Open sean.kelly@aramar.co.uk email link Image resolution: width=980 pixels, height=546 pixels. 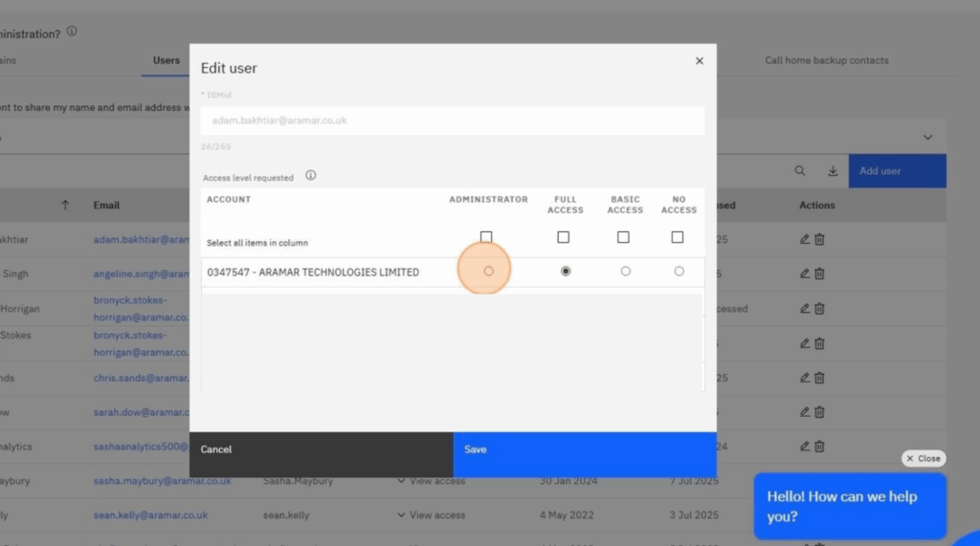(x=150, y=515)
